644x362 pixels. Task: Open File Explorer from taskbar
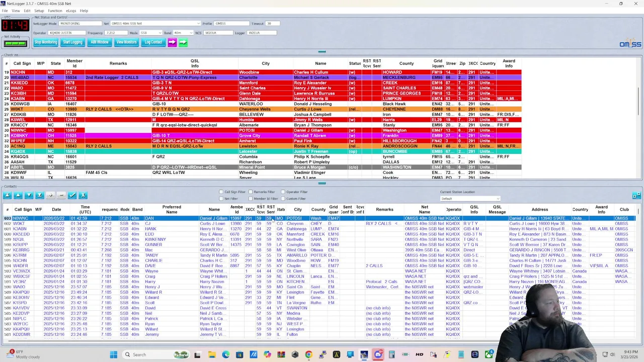tap(212, 354)
